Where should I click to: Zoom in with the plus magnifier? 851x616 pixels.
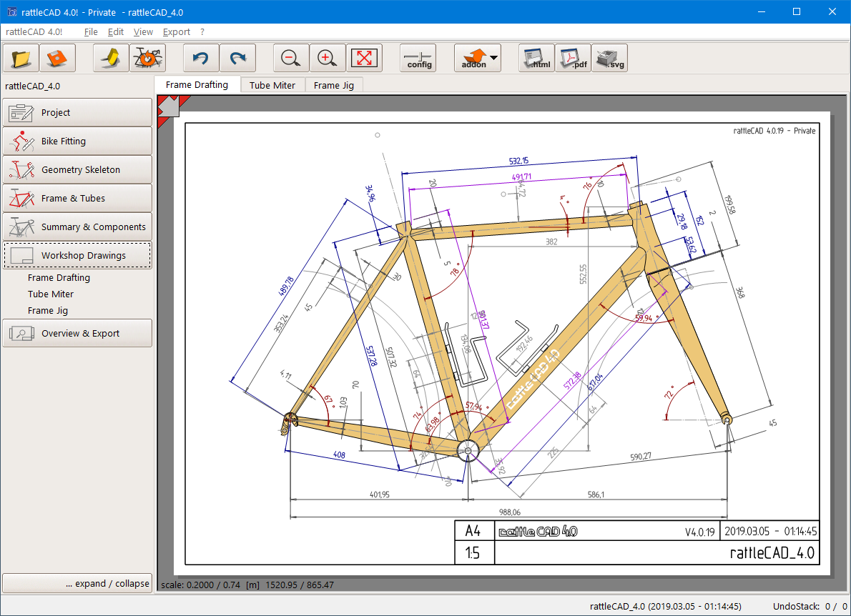(328, 58)
